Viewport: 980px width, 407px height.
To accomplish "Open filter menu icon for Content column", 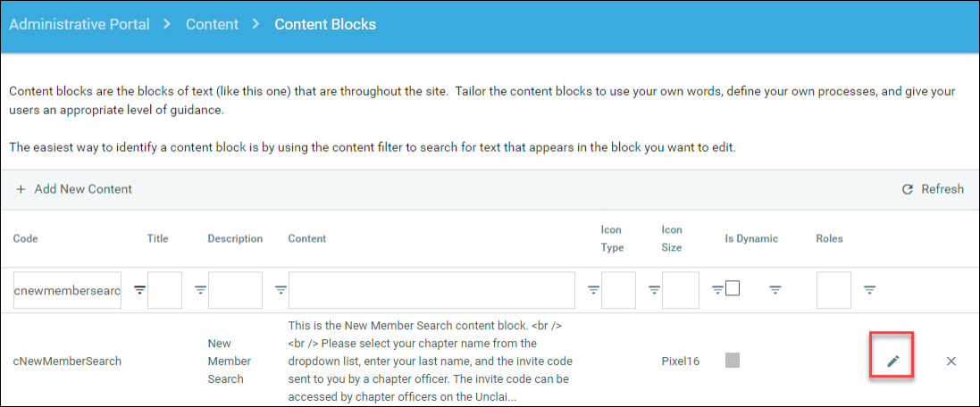I will 592,289.
